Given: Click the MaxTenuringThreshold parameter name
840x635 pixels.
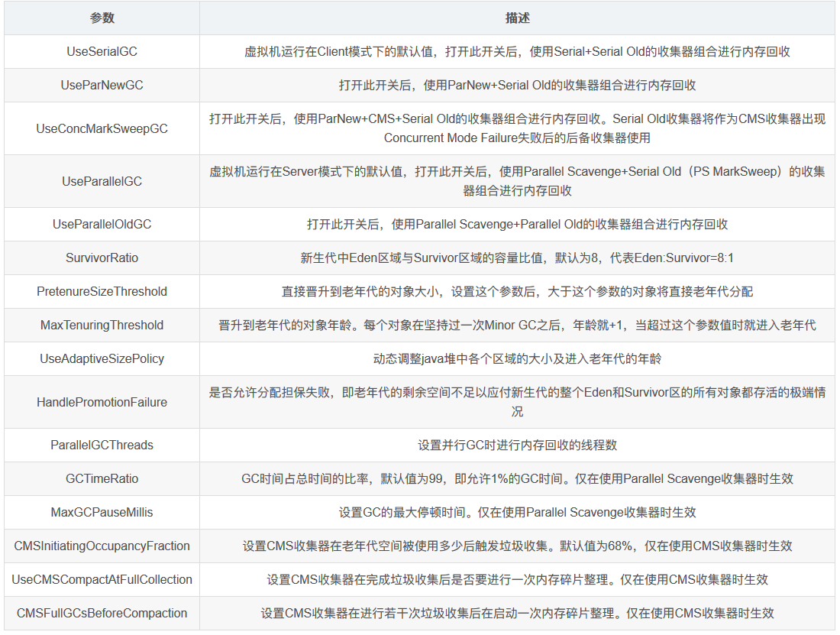Looking at the screenshot, I should [x=102, y=326].
